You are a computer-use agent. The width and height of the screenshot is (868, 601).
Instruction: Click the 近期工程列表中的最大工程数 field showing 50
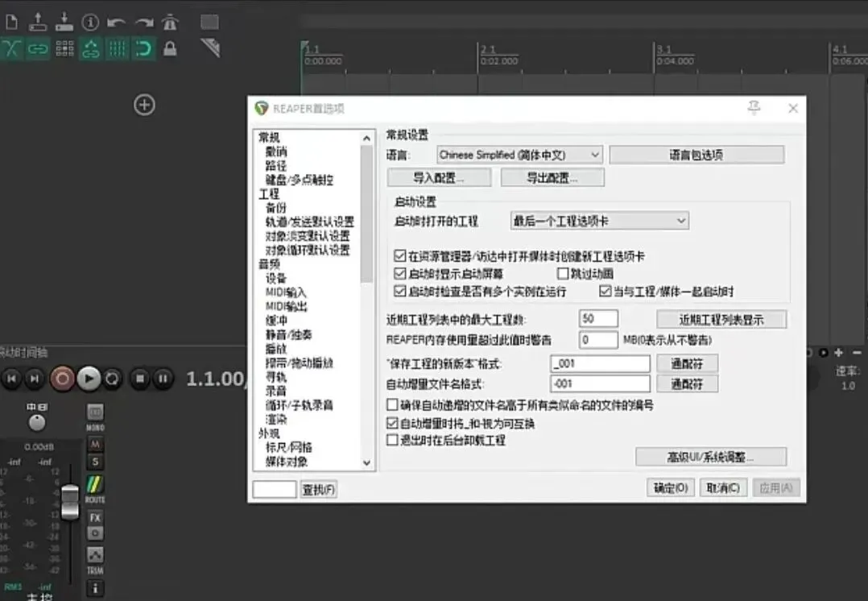coord(598,319)
